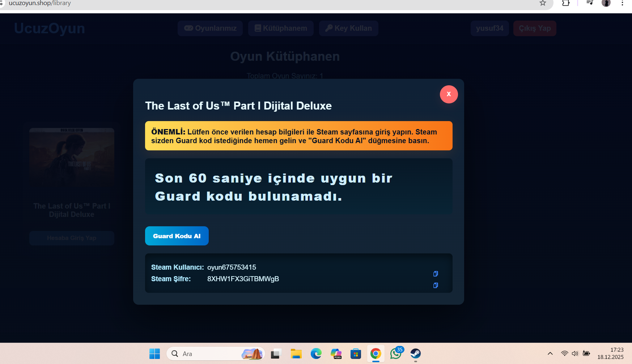632x364 pixels.
Task: Open the Oyunlarımız menu item
Action: pos(210,28)
